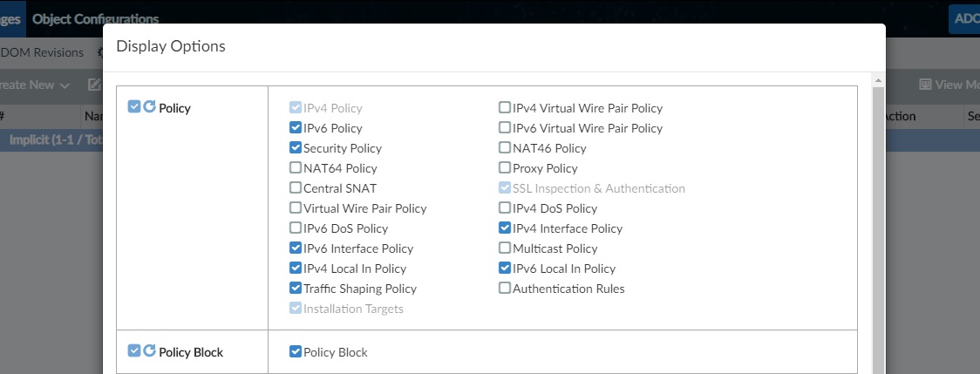This screenshot has height=374, width=980.
Task: Open the Object Configurations tab
Action: (x=95, y=18)
